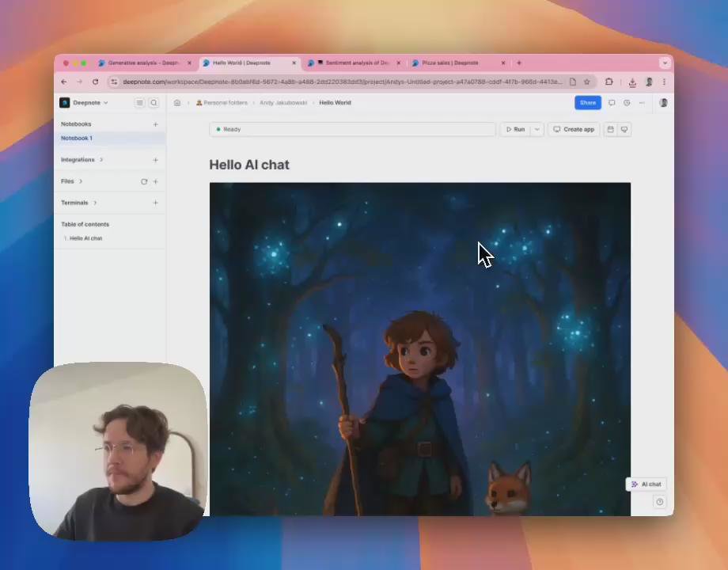Go forward in the browser
The image size is (728, 570).
click(x=79, y=82)
